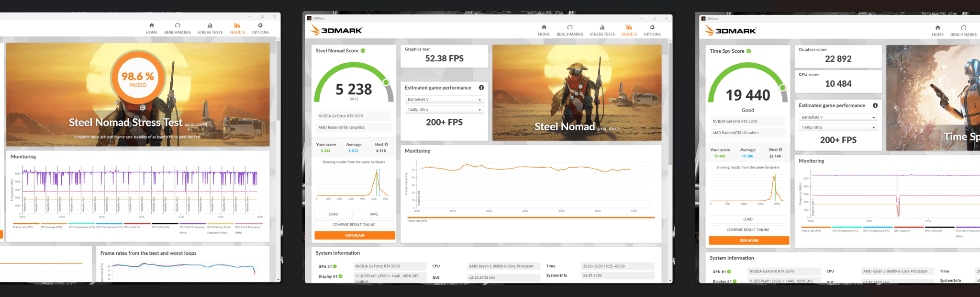Click SAVE in the Steel Nomad window
This screenshot has width=980, height=297.
pos(374,214)
